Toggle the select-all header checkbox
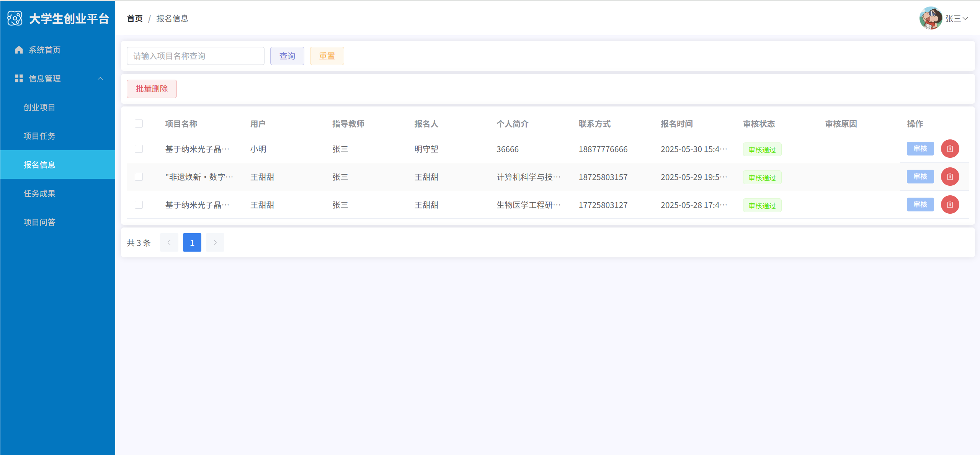This screenshot has height=455, width=980. pyautogui.click(x=139, y=123)
